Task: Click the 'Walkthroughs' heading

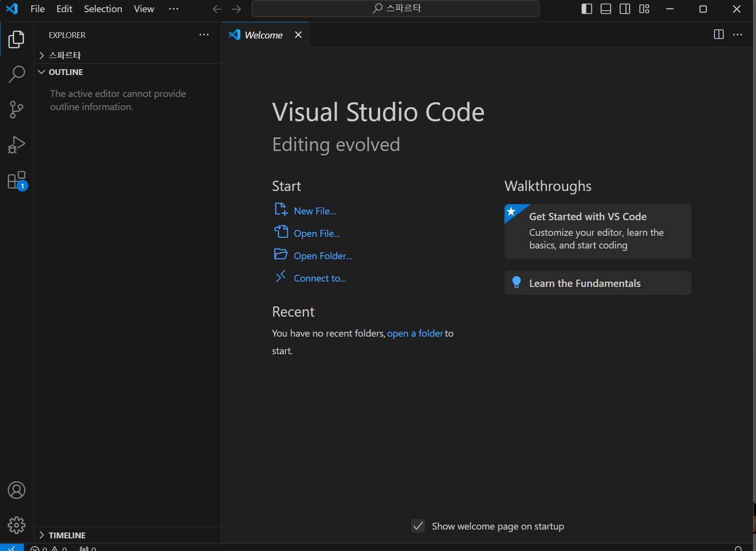Action: (x=548, y=186)
